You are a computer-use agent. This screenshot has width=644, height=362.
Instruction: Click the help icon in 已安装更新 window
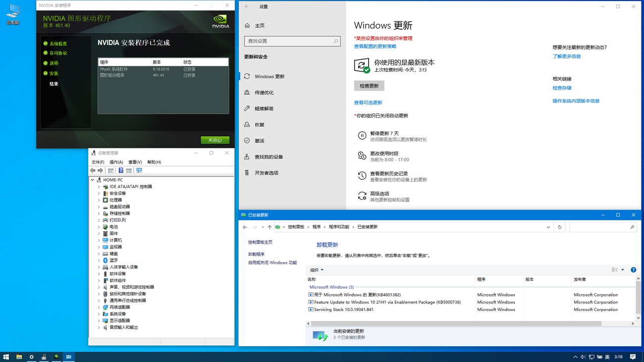tap(633, 270)
